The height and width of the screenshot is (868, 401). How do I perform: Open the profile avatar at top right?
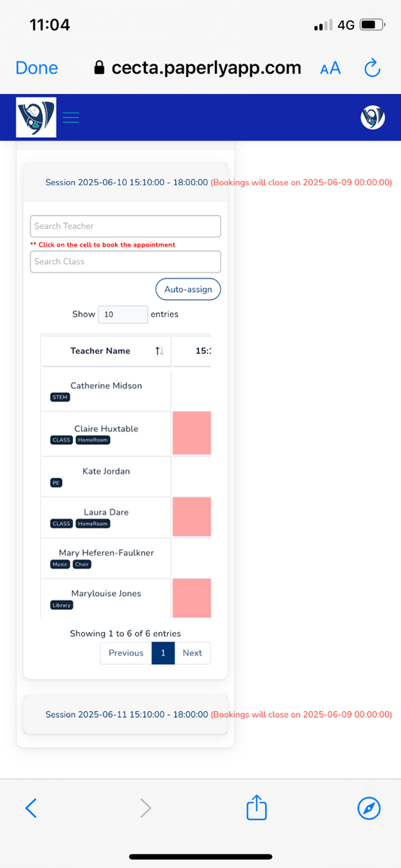(x=373, y=117)
